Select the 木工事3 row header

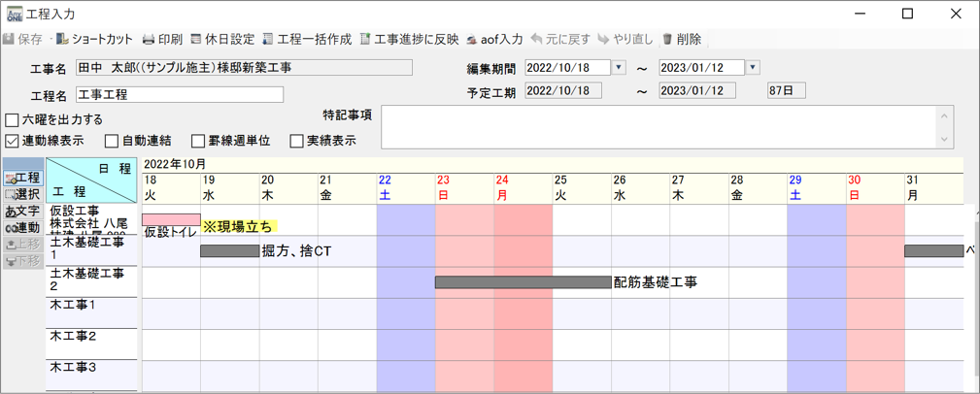coord(91,375)
